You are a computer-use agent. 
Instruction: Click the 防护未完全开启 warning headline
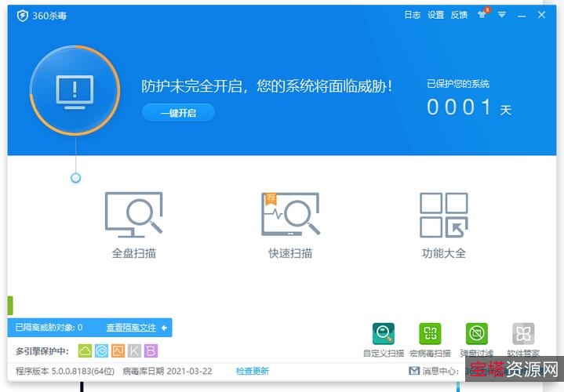click(267, 86)
